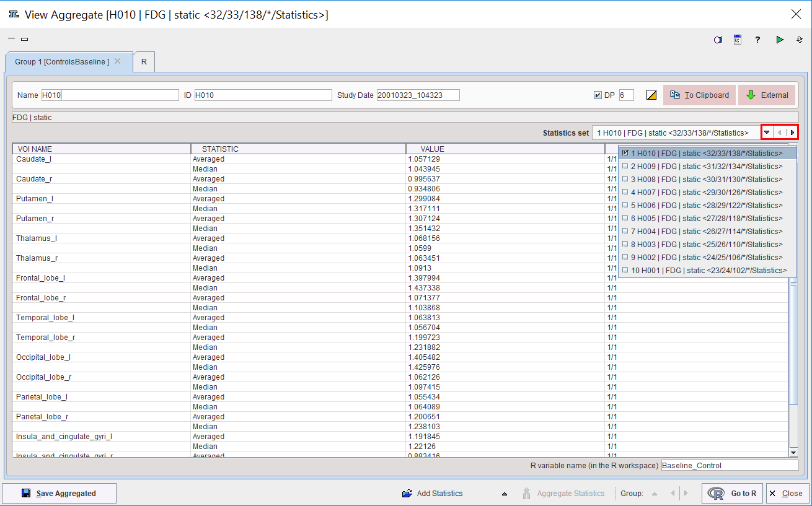Click the table scrollbar down arrow

click(x=793, y=453)
